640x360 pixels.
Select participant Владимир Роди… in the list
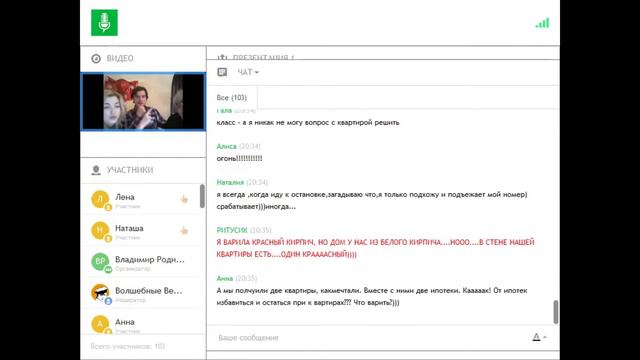(141, 262)
